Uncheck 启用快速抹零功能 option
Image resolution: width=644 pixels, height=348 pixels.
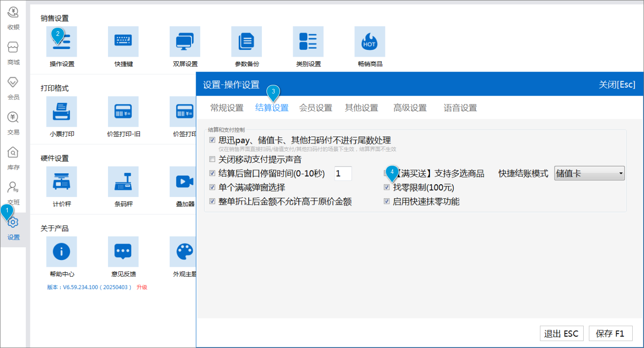point(387,201)
